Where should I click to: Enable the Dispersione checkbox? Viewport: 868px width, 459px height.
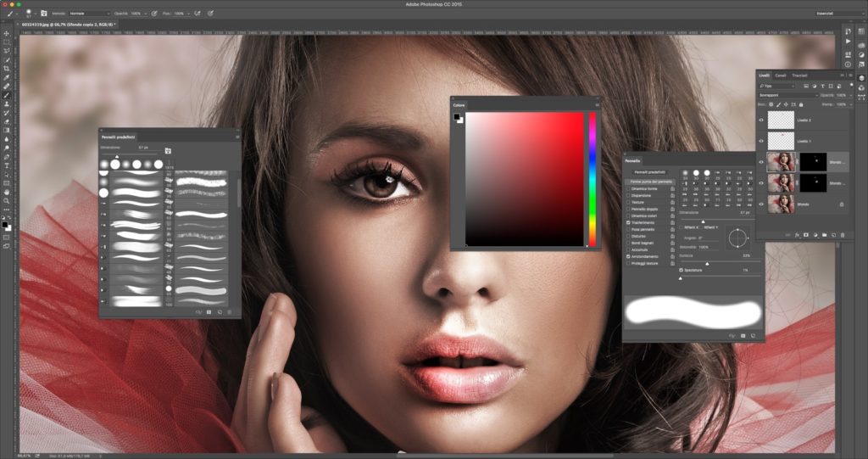tap(628, 195)
